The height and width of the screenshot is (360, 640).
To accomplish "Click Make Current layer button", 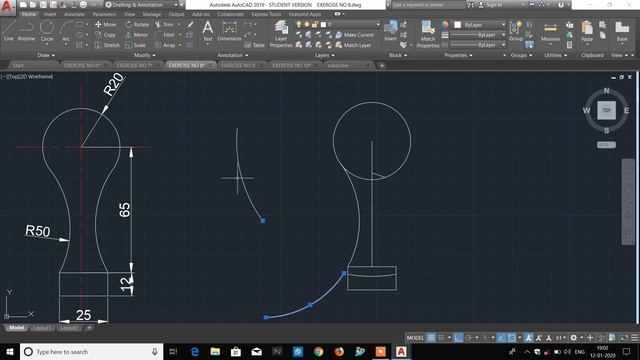I will coord(355,35).
